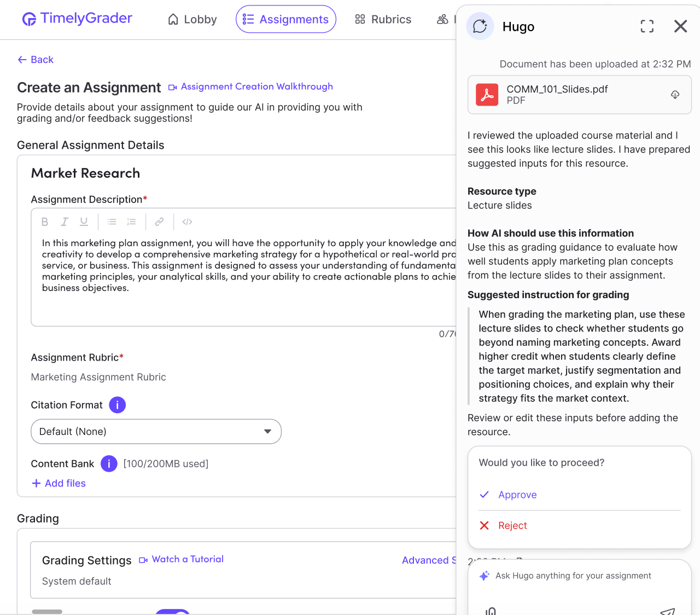Click the people icon in top navigation
Viewport: 700px width, 615px height.
coord(443,19)
